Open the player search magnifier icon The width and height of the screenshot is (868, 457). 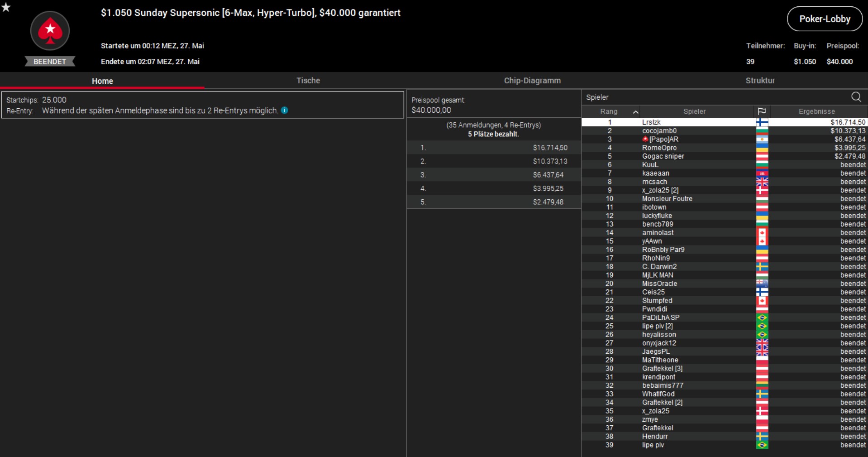tap(856, 97)
